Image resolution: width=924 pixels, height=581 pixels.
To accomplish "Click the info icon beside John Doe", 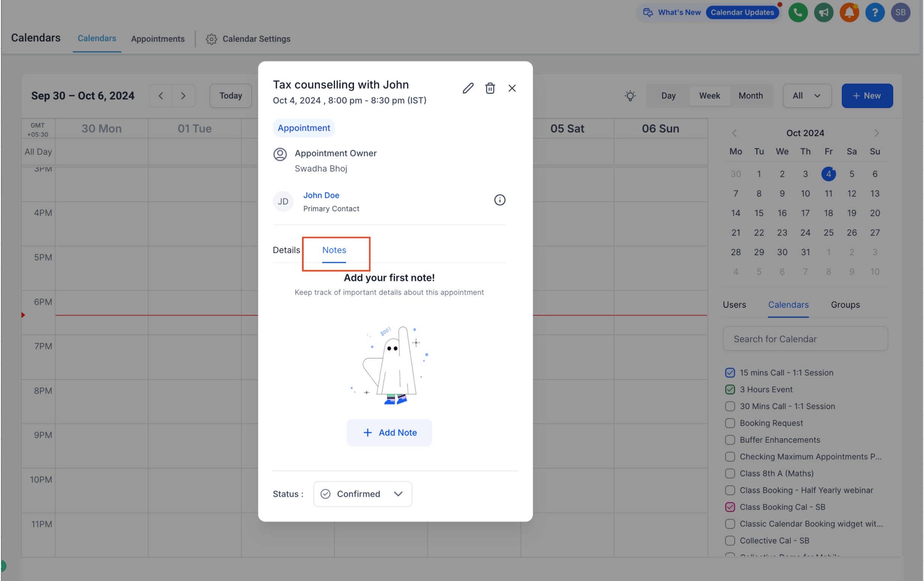I will (499, 200).
